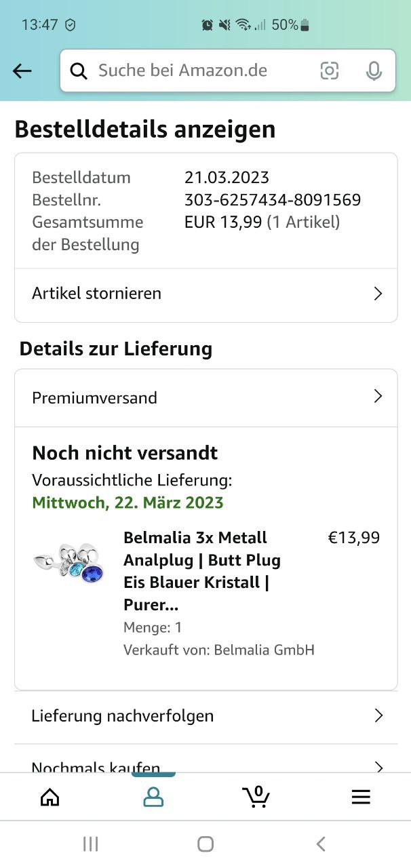The image size is (411, 868).
Task: Open the hamburger menu icon
Action: [x=361, y=797]
